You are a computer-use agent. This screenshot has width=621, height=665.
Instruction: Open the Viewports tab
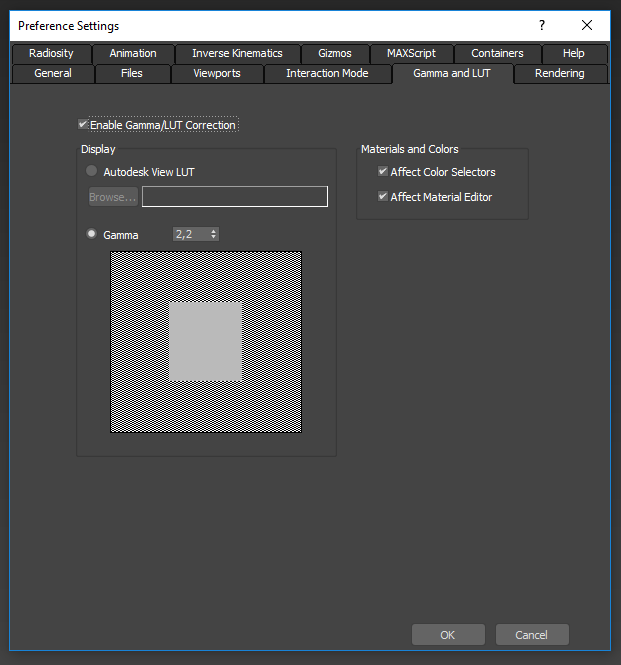[217, 73]
